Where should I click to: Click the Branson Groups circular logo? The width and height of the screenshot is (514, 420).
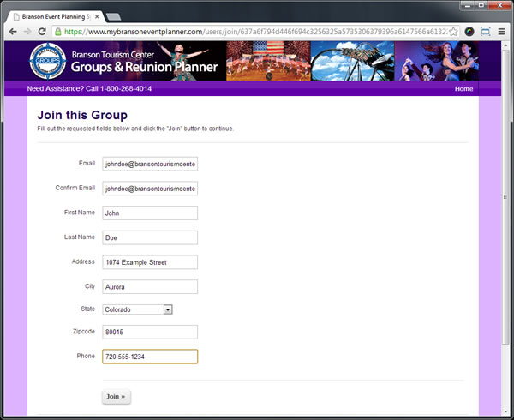48,61
